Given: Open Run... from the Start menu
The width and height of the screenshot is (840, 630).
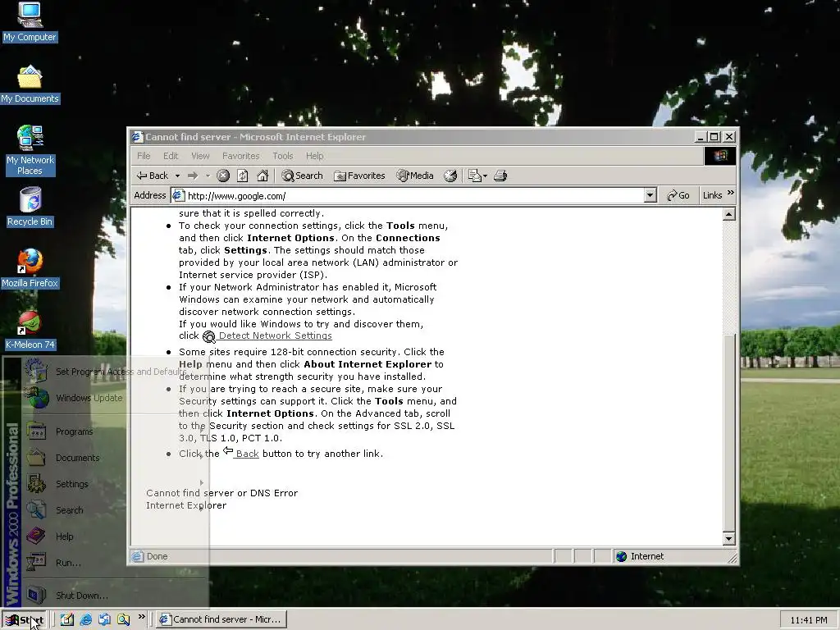Looking at the screenshot, I should coord(114,563).
